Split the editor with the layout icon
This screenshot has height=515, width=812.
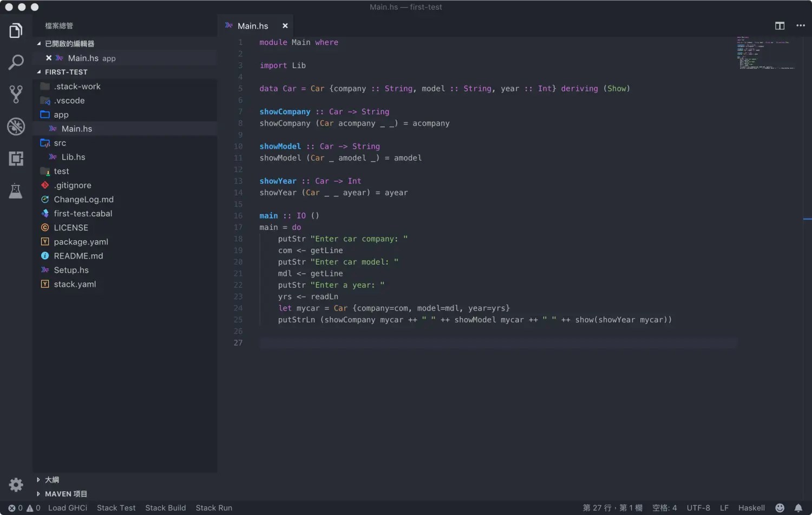coord(780,25)
